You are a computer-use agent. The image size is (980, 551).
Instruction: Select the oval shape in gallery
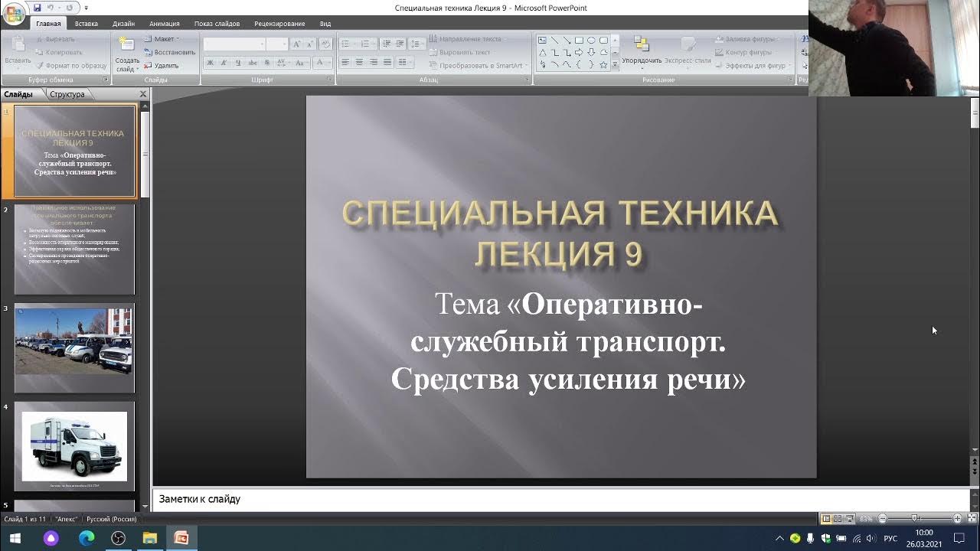[x=591, y=40]
